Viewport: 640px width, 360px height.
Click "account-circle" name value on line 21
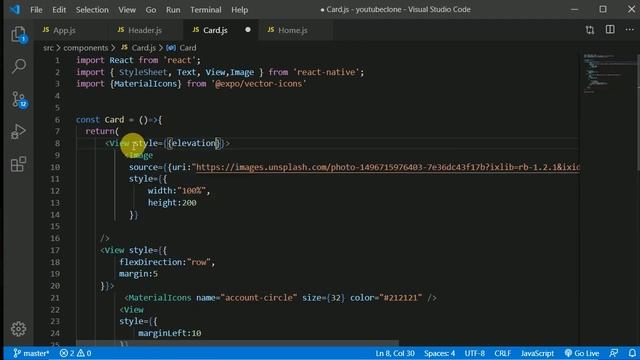(x=259, y=298)
